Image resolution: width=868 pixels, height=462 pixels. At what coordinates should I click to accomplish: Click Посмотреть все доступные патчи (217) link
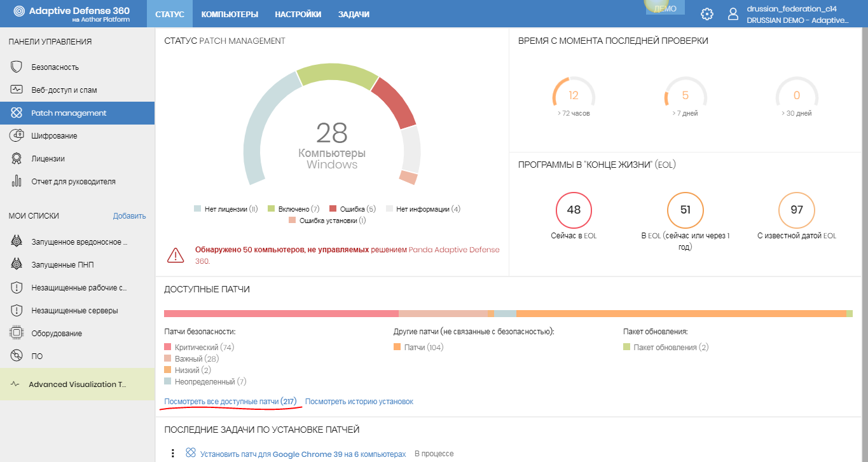(x=230, y=402)
